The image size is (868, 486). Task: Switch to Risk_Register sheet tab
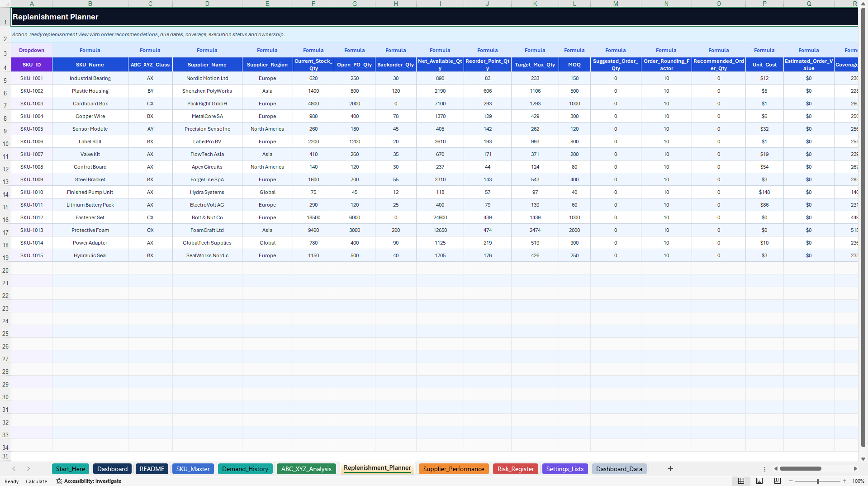click(516, 469)
